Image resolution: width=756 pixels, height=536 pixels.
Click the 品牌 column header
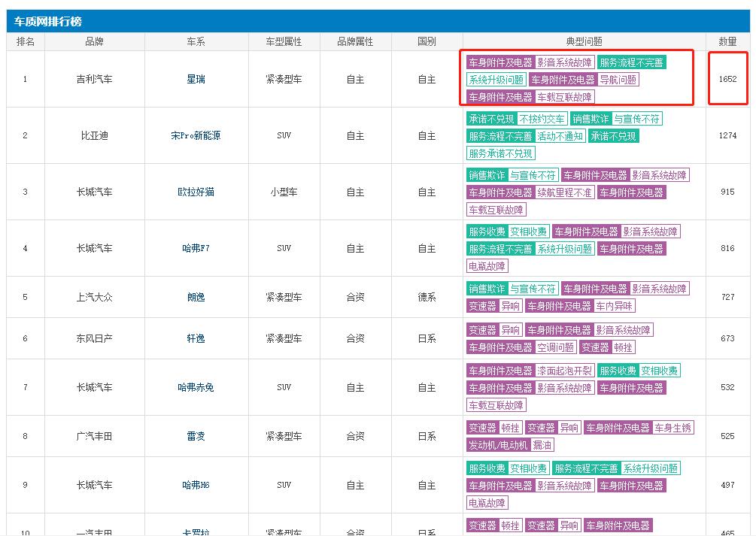95,41
